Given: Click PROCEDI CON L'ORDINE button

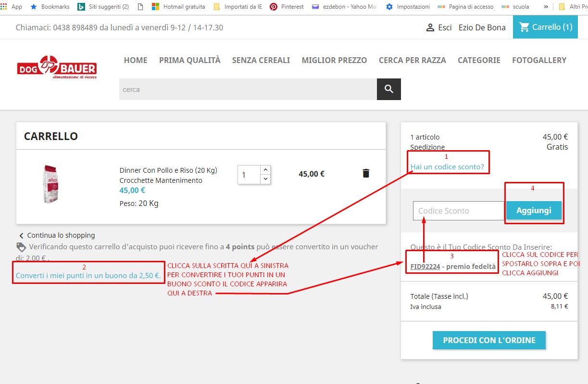Looking at the screenshot, I should (x=489, y=340).
